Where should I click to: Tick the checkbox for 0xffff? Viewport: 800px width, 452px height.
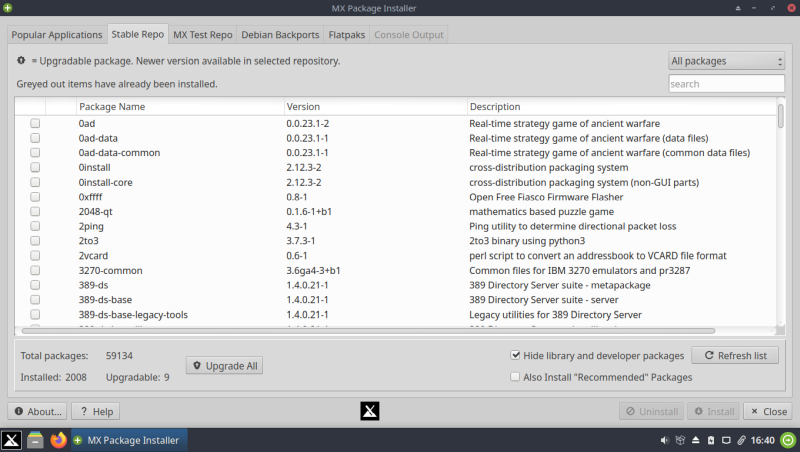[x=35, y=197]
